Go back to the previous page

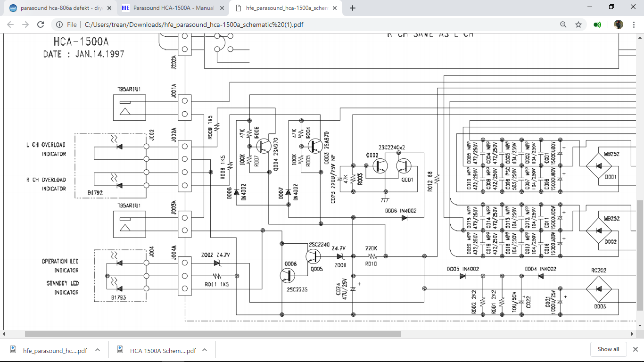pyautogui.click(x=10, y=25)
